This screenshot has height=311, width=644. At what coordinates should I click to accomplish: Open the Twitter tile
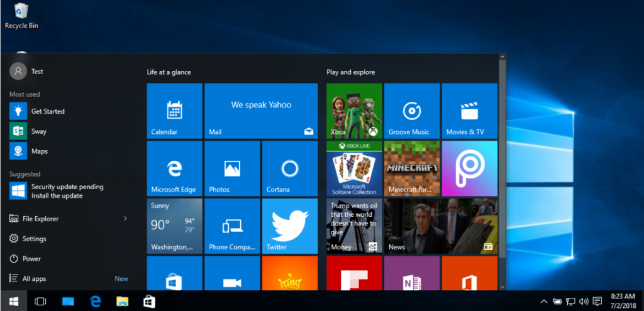[289, 226]
